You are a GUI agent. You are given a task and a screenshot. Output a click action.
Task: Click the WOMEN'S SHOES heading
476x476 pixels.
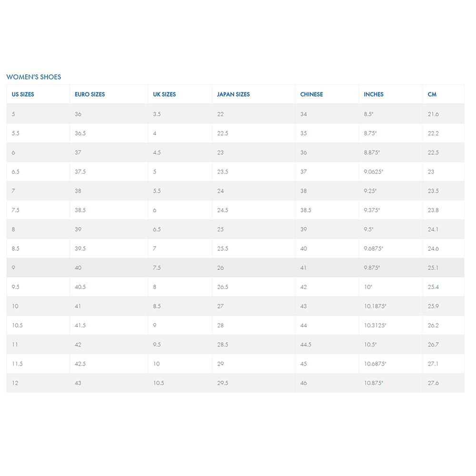click(x=34, y=77)
